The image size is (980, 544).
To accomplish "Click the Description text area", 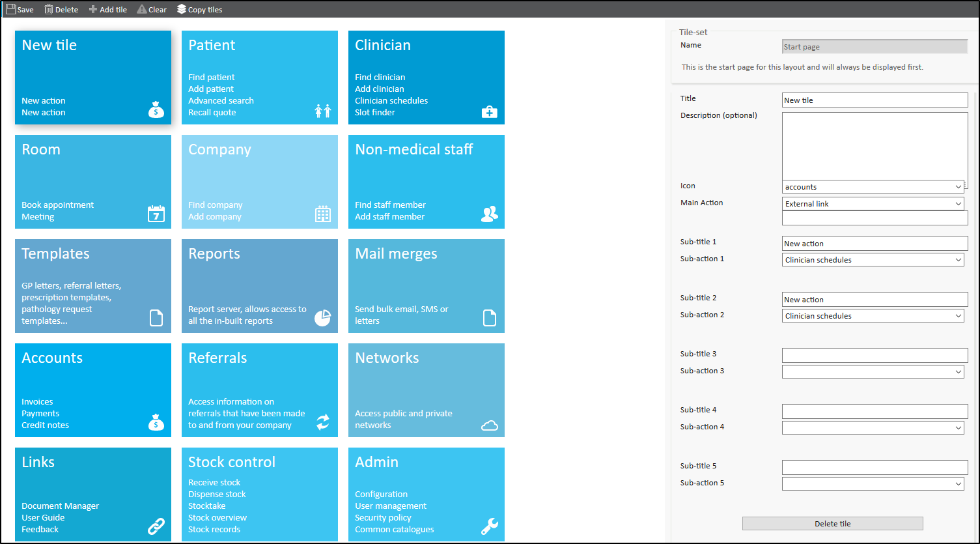I will click(x=875, y=146).
